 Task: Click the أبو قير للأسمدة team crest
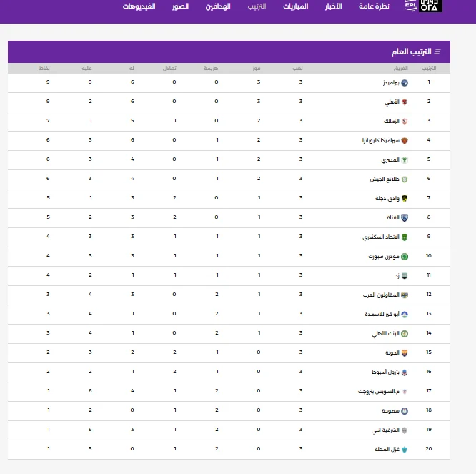tap(405, 315)
